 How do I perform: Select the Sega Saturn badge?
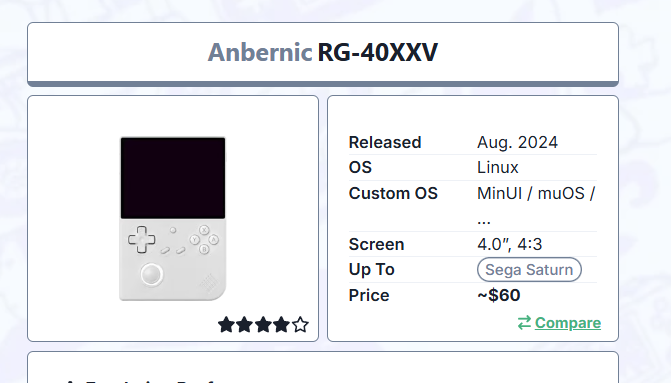(529, 270)
